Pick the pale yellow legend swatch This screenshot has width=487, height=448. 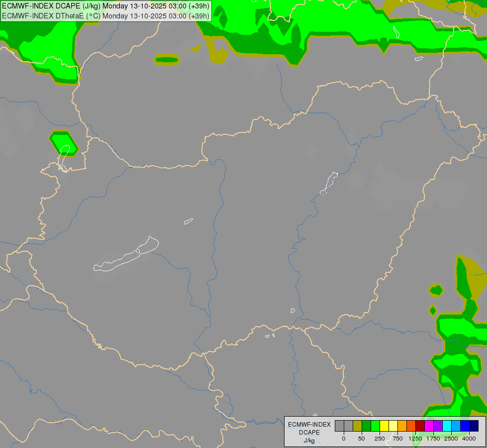pyautogui.click(x=393, y=426)
